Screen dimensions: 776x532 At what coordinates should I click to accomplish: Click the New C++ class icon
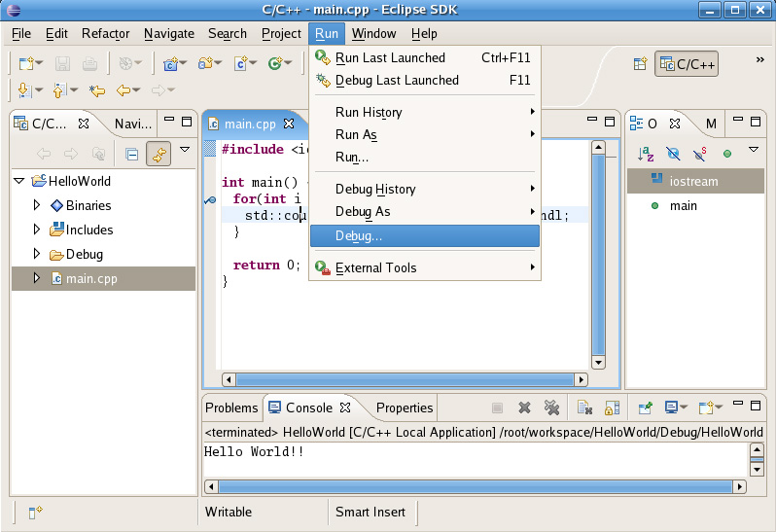tap(171, 63)
